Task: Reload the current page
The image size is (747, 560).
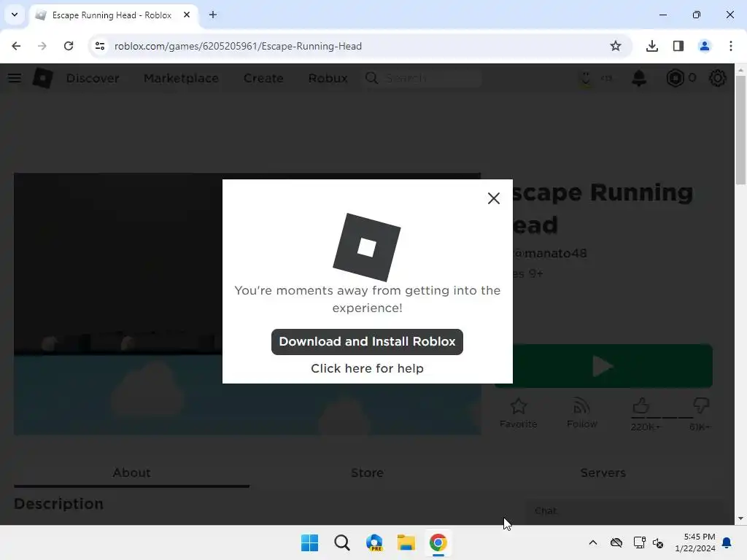Action: click(69, 46)
